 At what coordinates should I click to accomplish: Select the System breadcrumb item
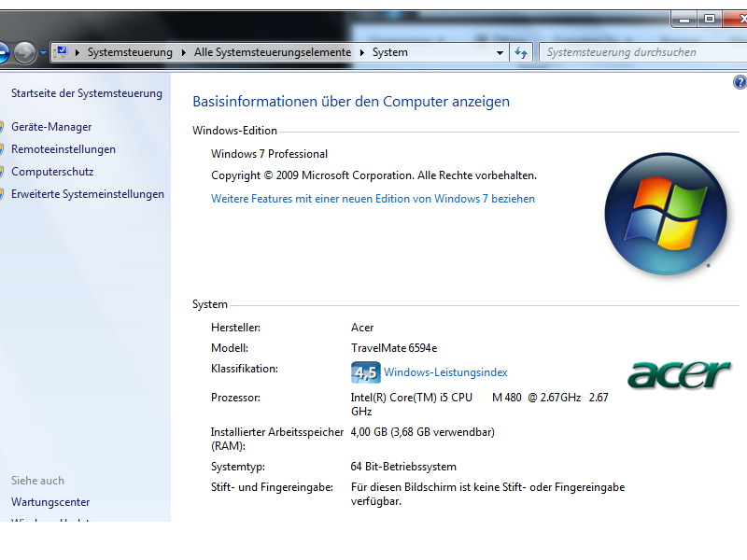[x=389, y=52]
